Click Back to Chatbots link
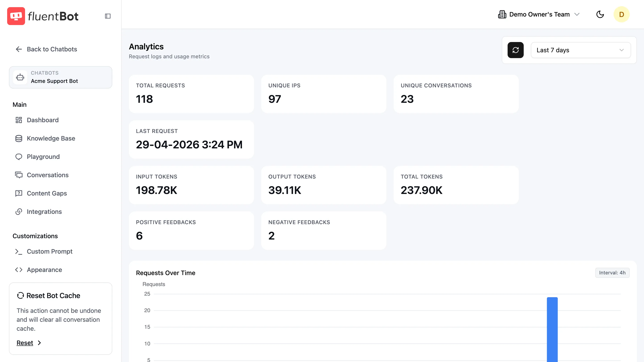644x362 pixels. coord(52,49)
